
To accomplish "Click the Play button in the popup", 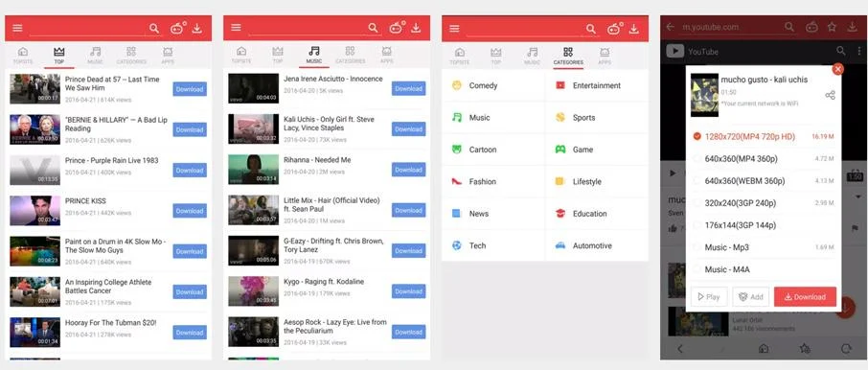I will 709,297.
